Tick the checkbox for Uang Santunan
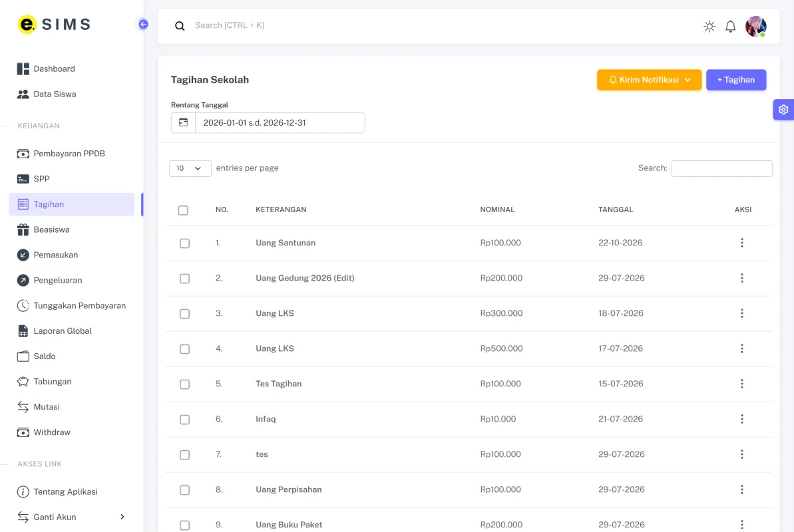Screen dimensions: 794x532 (x=185, y=243)
